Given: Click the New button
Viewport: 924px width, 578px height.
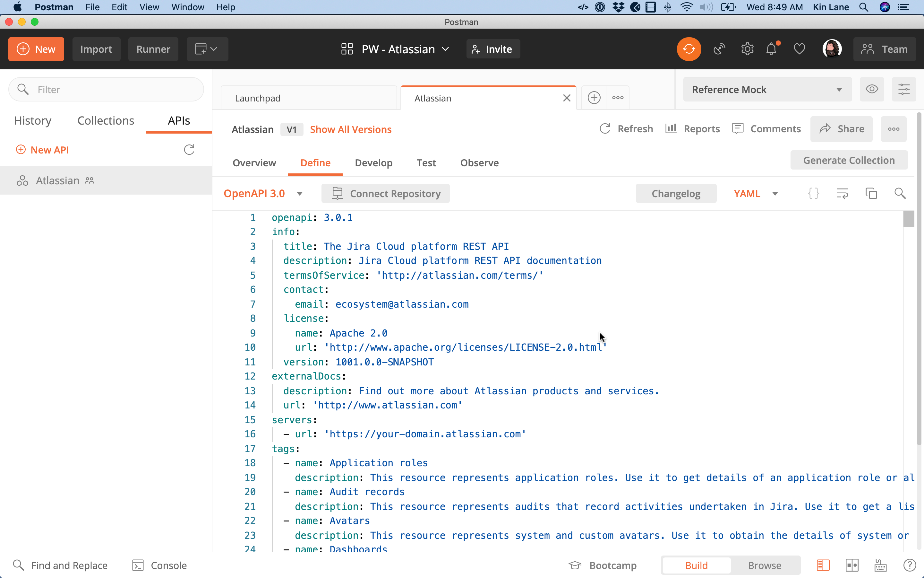Looking at the screenshot, I should tap(36, 49).
